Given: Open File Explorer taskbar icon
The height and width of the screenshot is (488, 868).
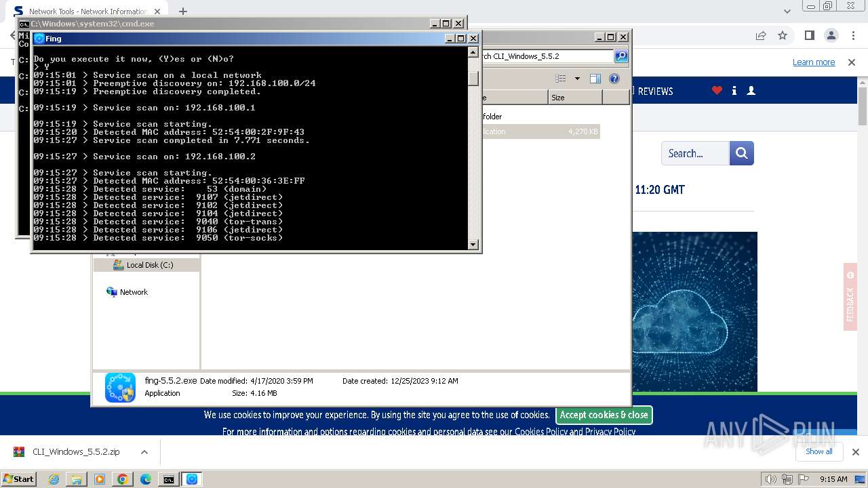Looking at the screenshot, I should (77, 479).
